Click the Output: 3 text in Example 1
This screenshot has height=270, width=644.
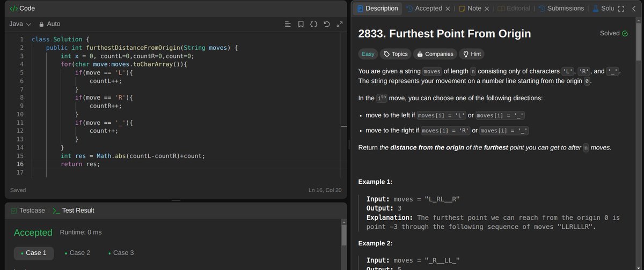[384, 208]
